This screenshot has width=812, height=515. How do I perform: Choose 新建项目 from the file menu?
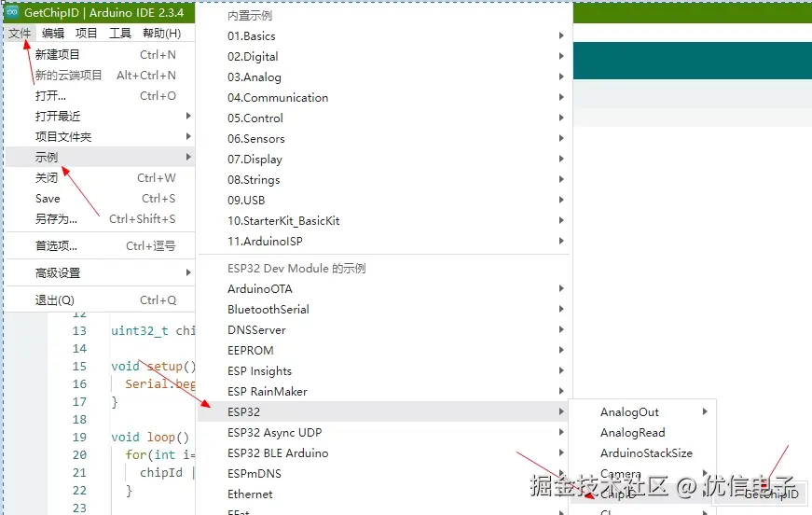click(100, 54)
